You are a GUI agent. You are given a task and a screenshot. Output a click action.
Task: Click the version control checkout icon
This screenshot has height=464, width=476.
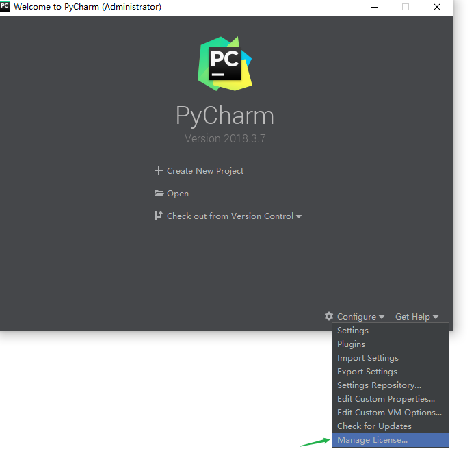159,216
